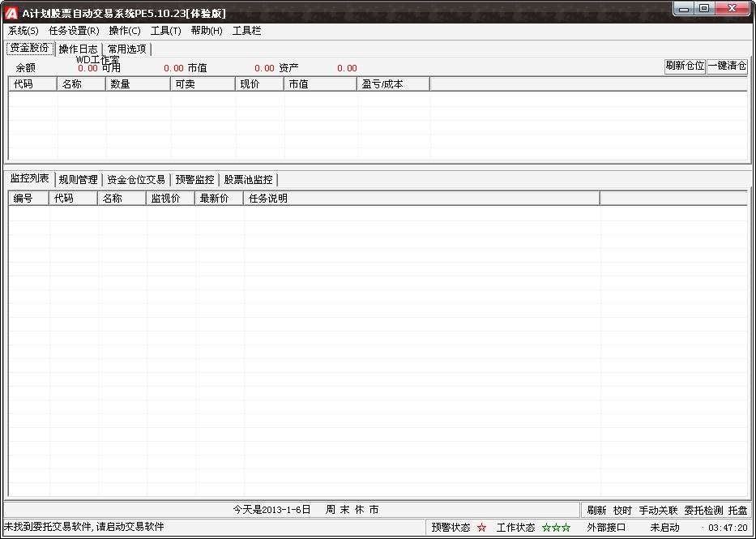This screenshot has height=539, width=756.
Task: Click 刷新 in the bottom-right status bar
Action: pos(596,509)
